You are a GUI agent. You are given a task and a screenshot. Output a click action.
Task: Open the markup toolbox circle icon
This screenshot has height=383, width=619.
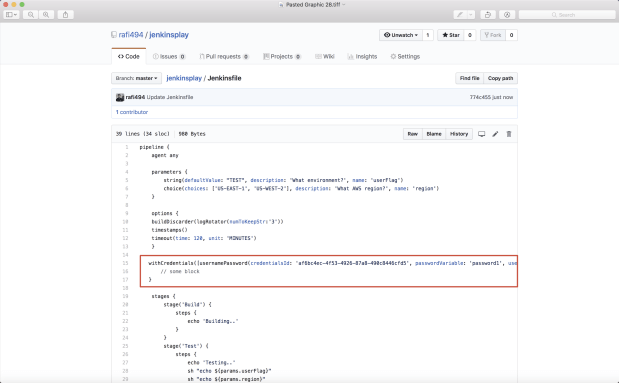[x=507, y=15]
